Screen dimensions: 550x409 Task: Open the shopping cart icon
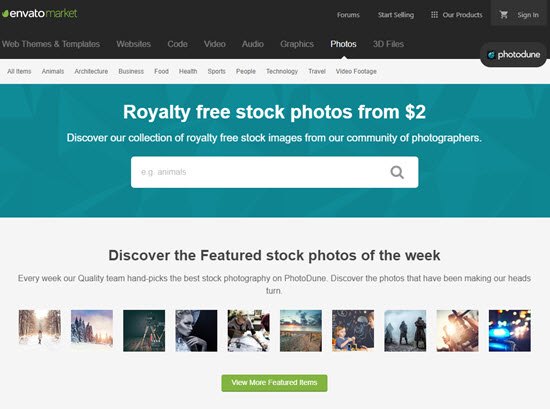click(x=504, y=15)
